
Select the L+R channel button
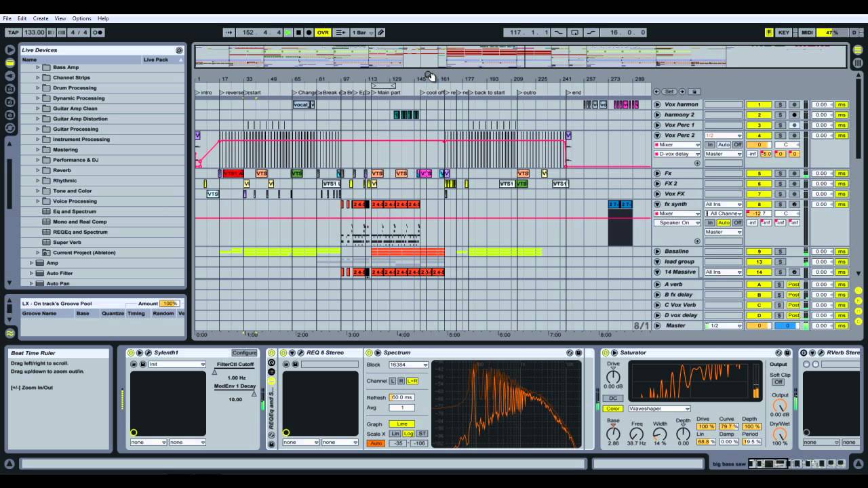[412, 381]
